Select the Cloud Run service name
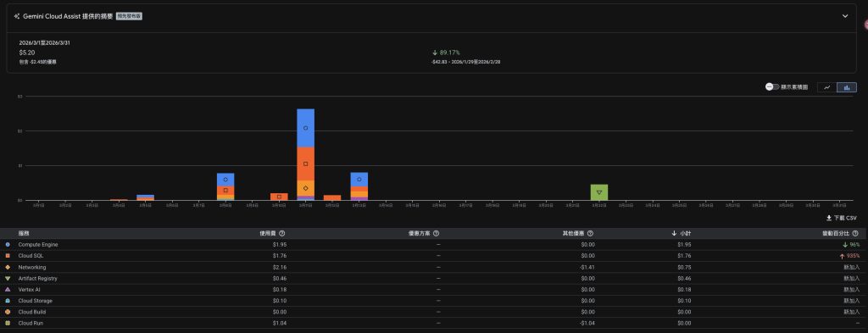This screenshot has height=333, width=868. 31,323
